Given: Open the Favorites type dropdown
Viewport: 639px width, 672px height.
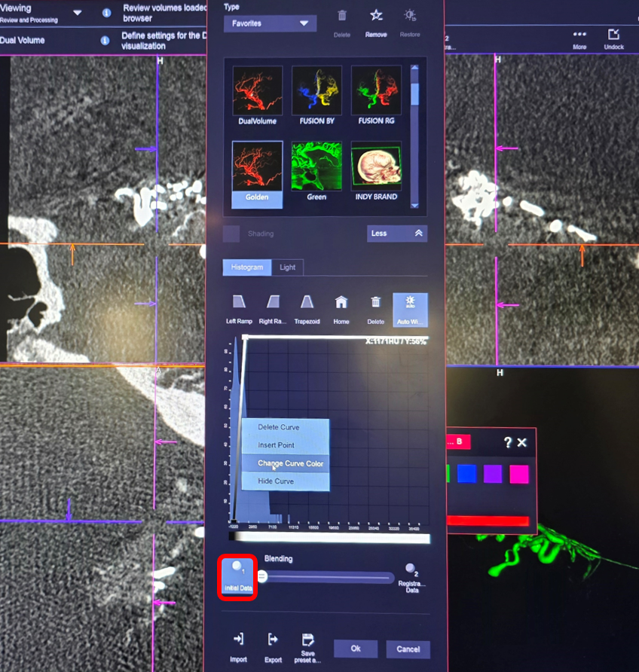Looking at the screenshot, I should pyautogui.click(x=269, y=23).
